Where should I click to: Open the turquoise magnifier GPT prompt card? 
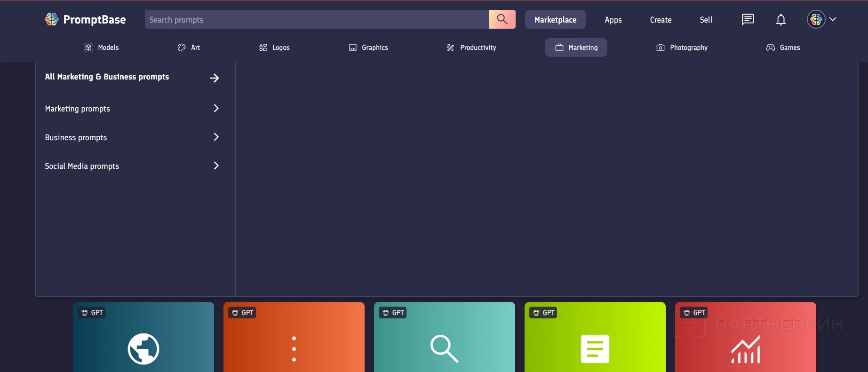pos(445,337)
